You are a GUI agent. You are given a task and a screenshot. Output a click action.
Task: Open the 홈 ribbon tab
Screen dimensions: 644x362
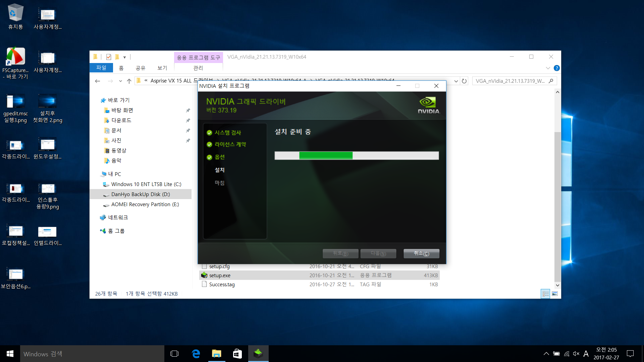pyautogui.click(x=121, y=68)
